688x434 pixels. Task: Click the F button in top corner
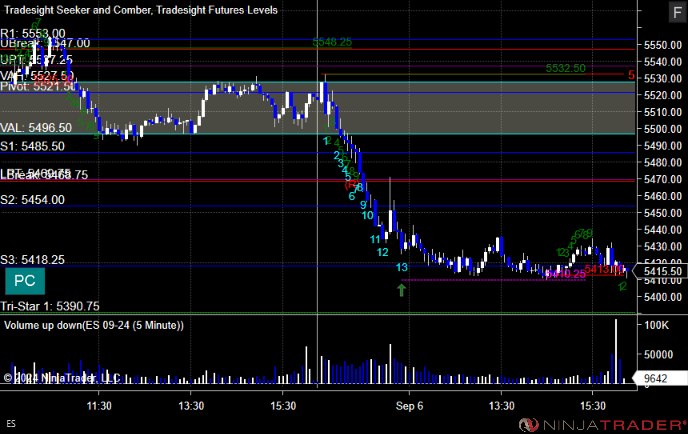pos(677,12)
